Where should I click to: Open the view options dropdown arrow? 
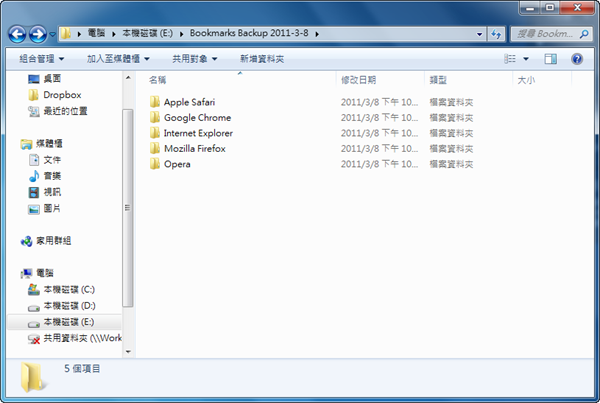(526, 59)
